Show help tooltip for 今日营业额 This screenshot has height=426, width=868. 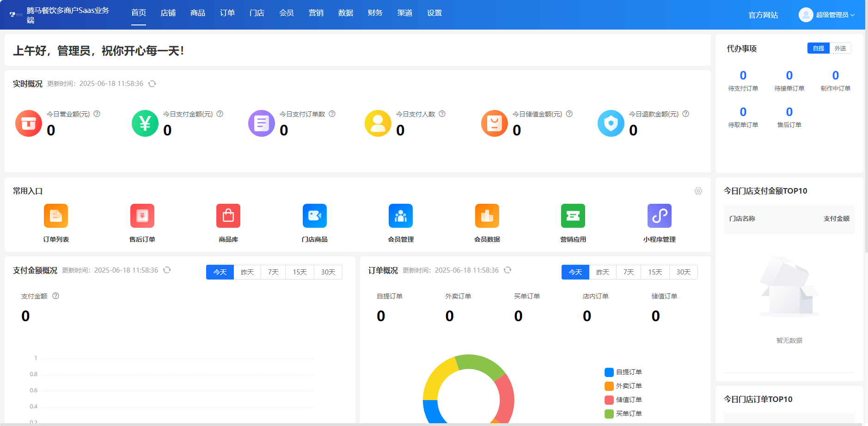click(98, 114)
